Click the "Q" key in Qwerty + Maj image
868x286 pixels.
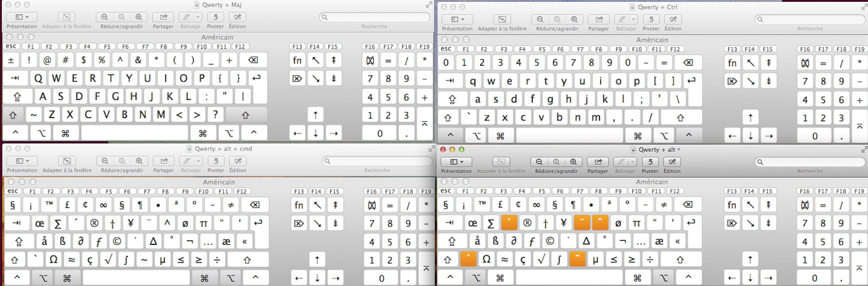(x=38, y=78)
